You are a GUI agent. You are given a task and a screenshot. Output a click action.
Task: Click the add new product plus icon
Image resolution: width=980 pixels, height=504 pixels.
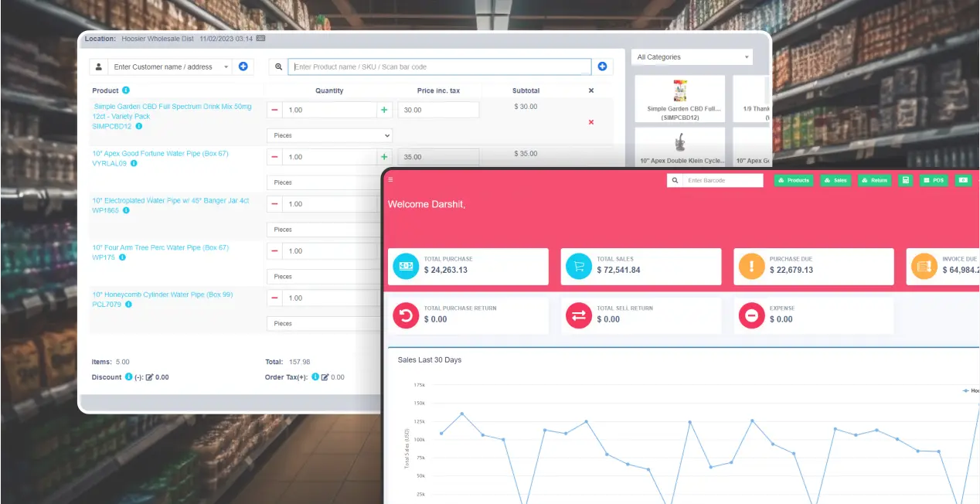point(602,67)
